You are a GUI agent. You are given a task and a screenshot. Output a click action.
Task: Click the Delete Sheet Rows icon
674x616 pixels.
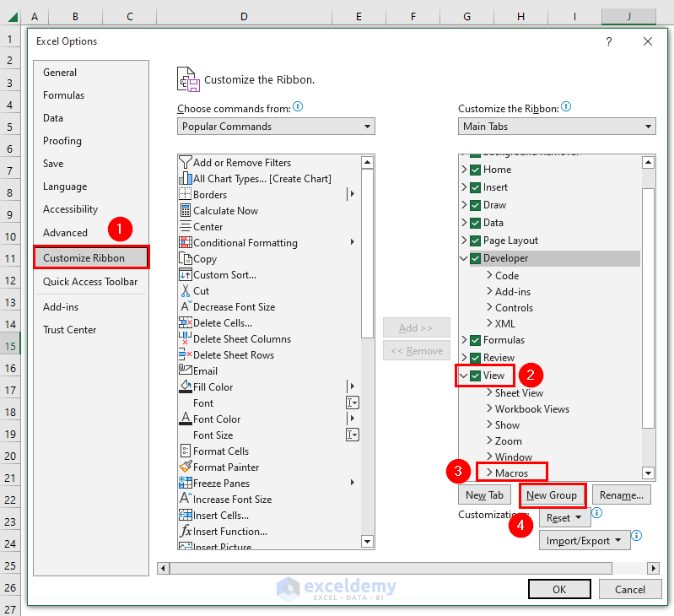pos(186,354)
